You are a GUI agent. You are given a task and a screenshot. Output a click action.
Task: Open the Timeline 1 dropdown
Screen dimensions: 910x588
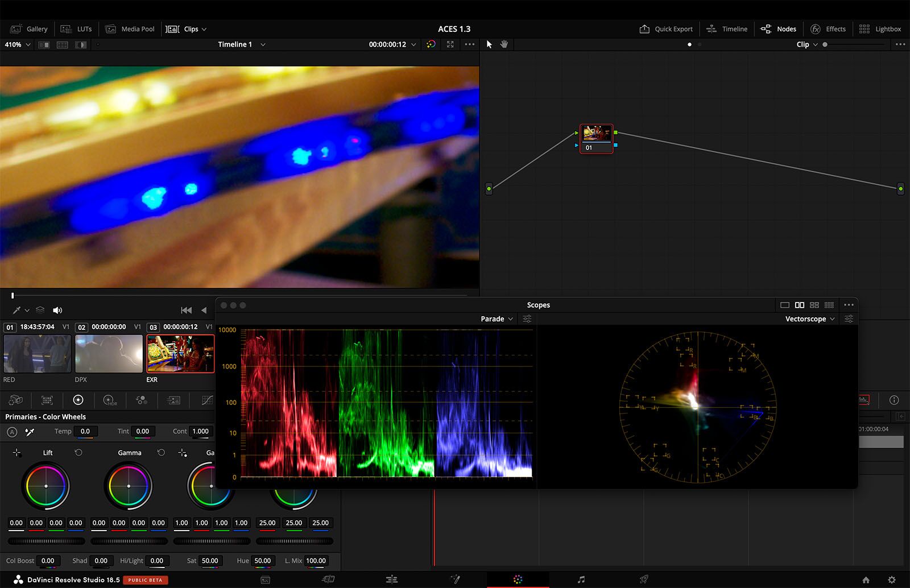click(x=241, y=44)
